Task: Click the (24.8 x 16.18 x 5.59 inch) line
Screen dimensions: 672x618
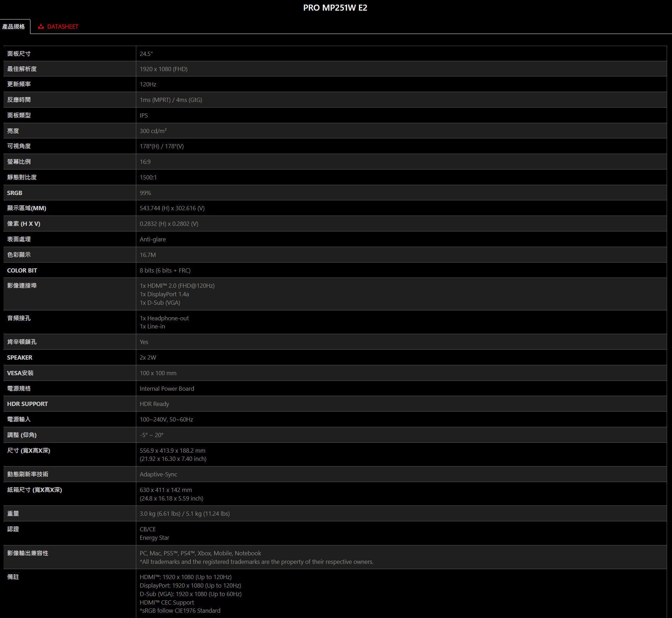Action: point(171,498)
